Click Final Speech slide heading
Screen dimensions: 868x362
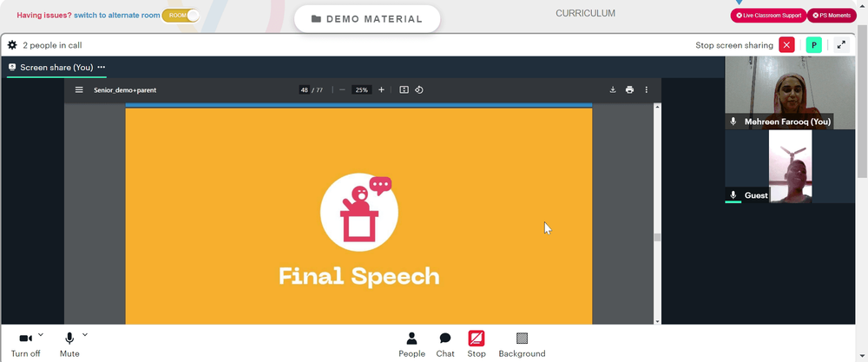click(x=358, y=276)
